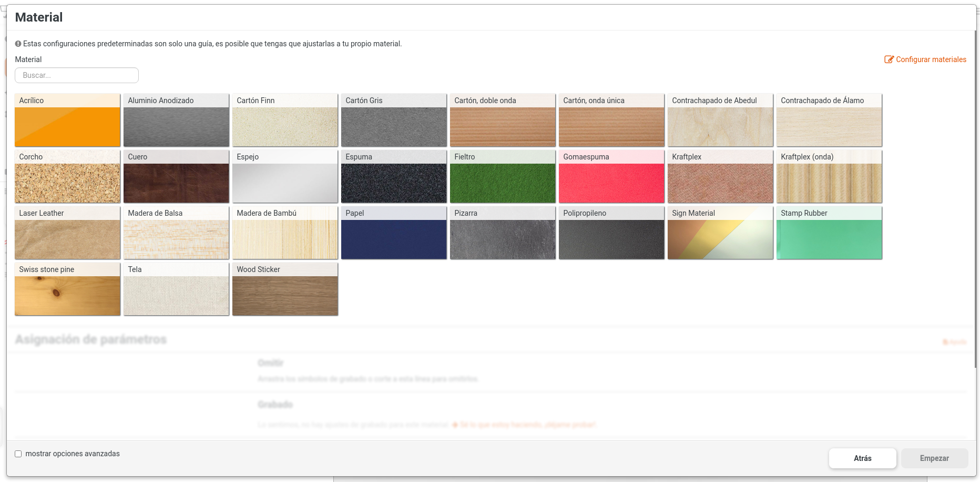This screenshot has width=980, height=482.
Task: Select the blue Papel material
Action: [394, 233]
